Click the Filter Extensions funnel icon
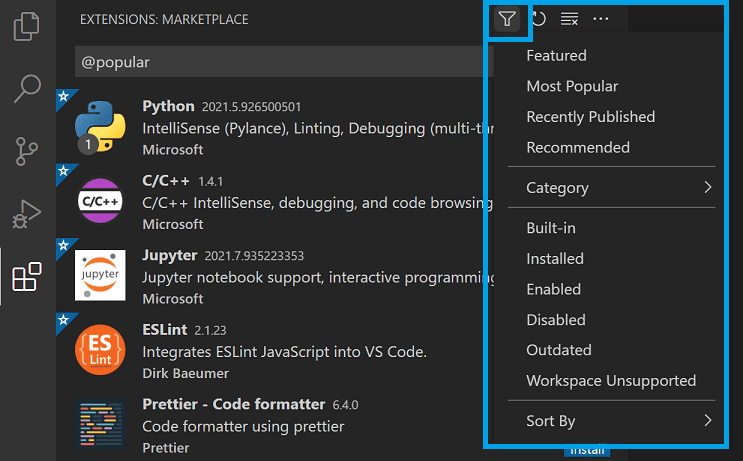The width and height of the screenshot is (743, 461). tap(507, 19)
